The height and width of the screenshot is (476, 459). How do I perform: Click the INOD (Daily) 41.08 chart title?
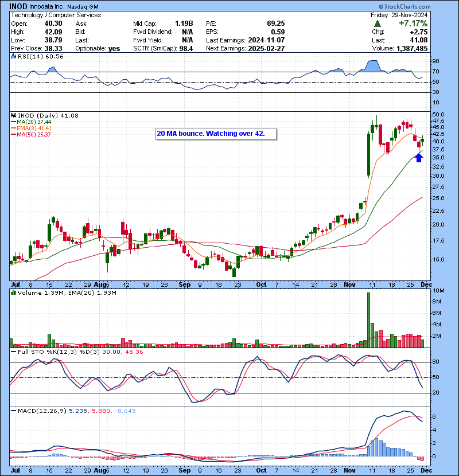[x=48, y=115]
